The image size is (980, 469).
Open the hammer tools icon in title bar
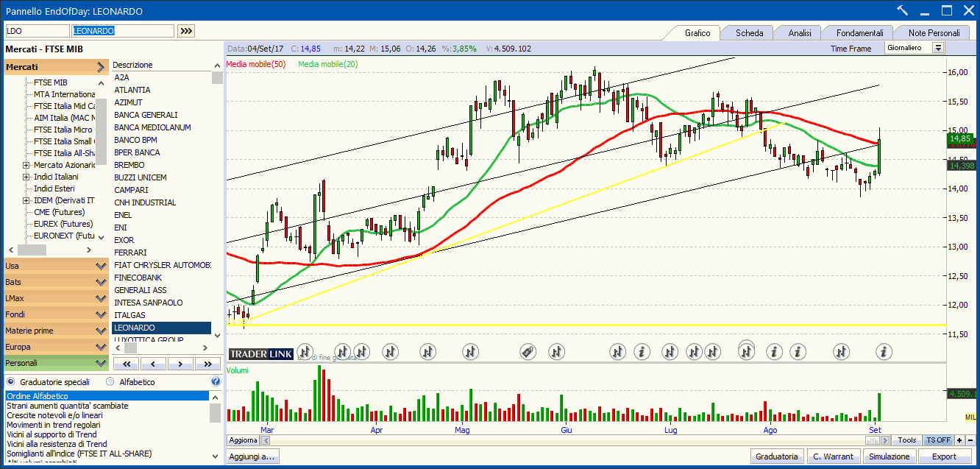[902, 10]
